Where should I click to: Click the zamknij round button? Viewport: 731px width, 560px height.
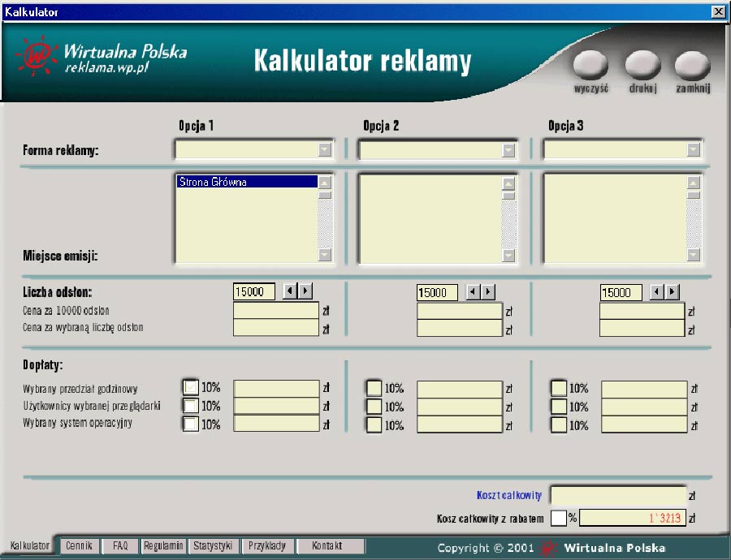[x=692, y=65]
